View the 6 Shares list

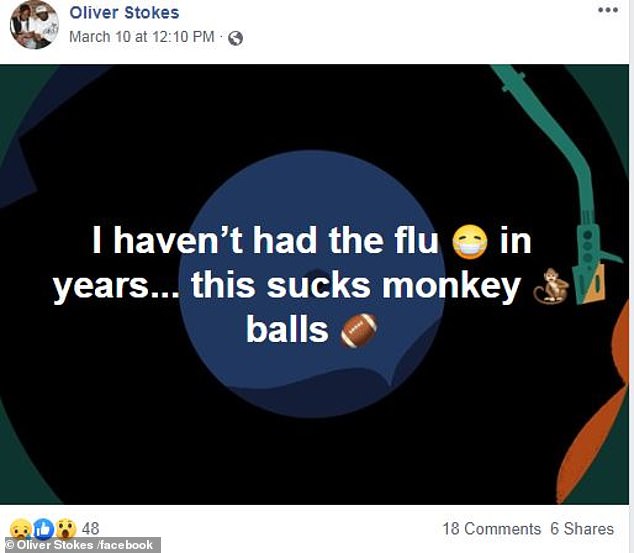point(581,528)
